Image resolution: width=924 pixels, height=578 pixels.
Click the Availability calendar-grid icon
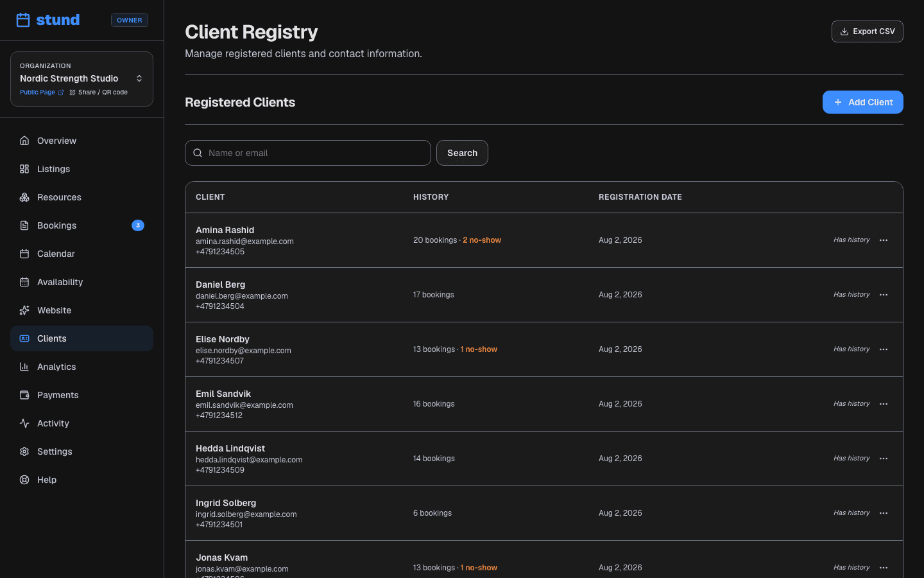point(24,282)
